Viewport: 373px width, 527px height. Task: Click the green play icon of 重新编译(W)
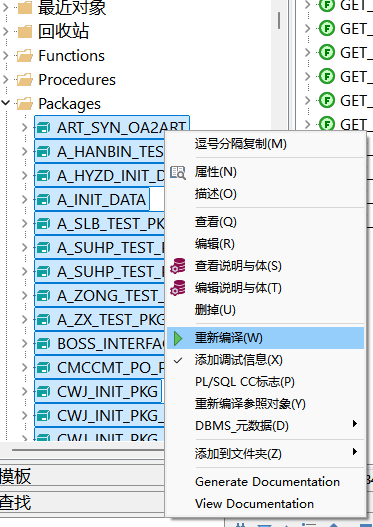coord(178,338)
